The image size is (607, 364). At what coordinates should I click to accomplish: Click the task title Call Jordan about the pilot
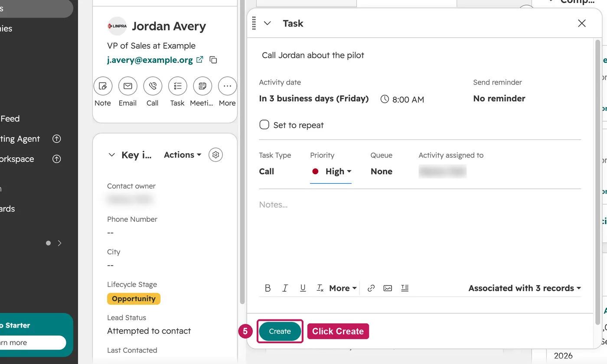[x=313, y=55]
